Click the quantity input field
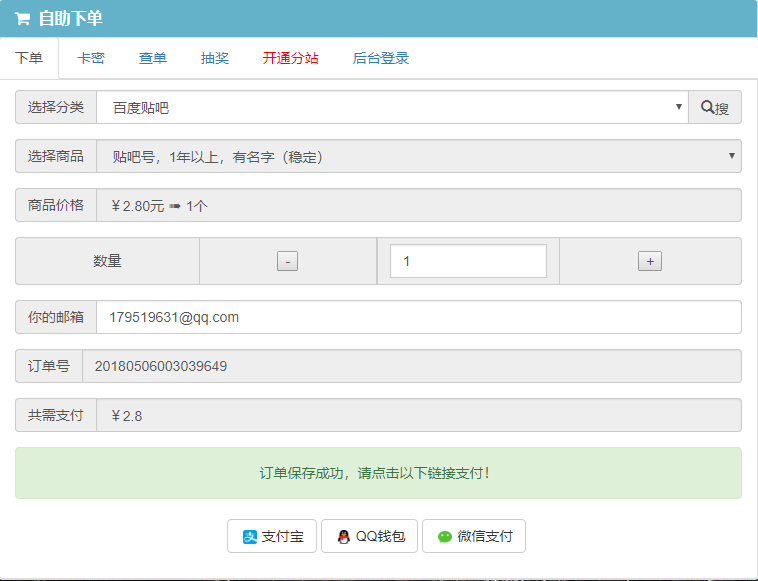758x581 pixels. tap(468, 261)
